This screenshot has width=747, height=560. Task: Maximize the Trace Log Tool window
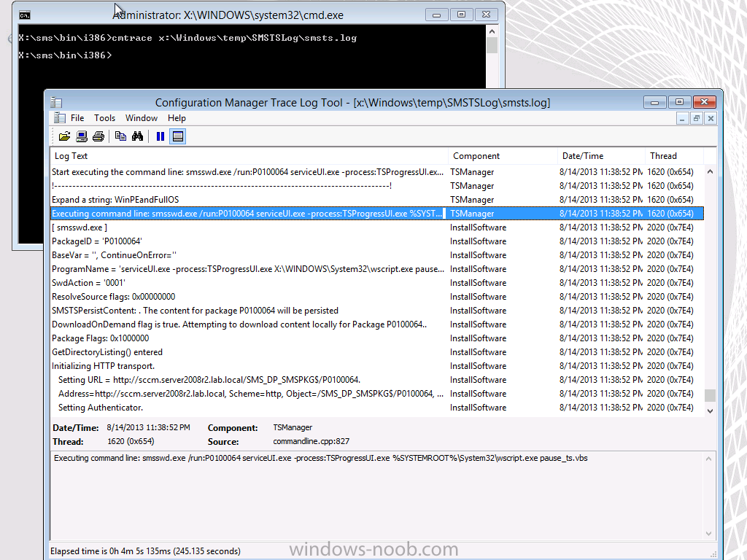tap(679, 102)
